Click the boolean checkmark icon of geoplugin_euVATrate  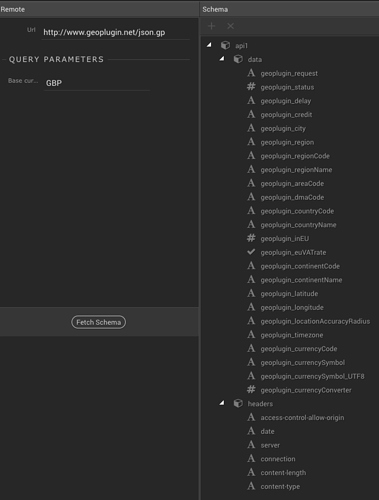(x=251, y=252)
